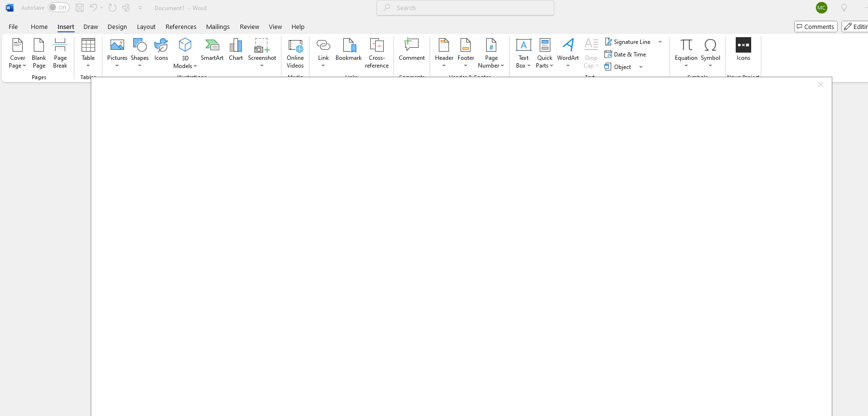Screen dimensions: 868x416
Task: Insert Icons from the Illustrations group
Action: (x=161, y=50)
